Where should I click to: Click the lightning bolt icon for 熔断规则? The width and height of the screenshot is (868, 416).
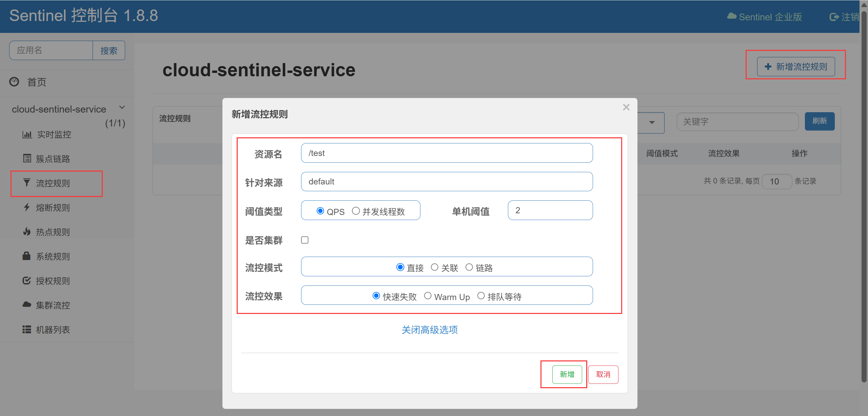coord(27,207)
